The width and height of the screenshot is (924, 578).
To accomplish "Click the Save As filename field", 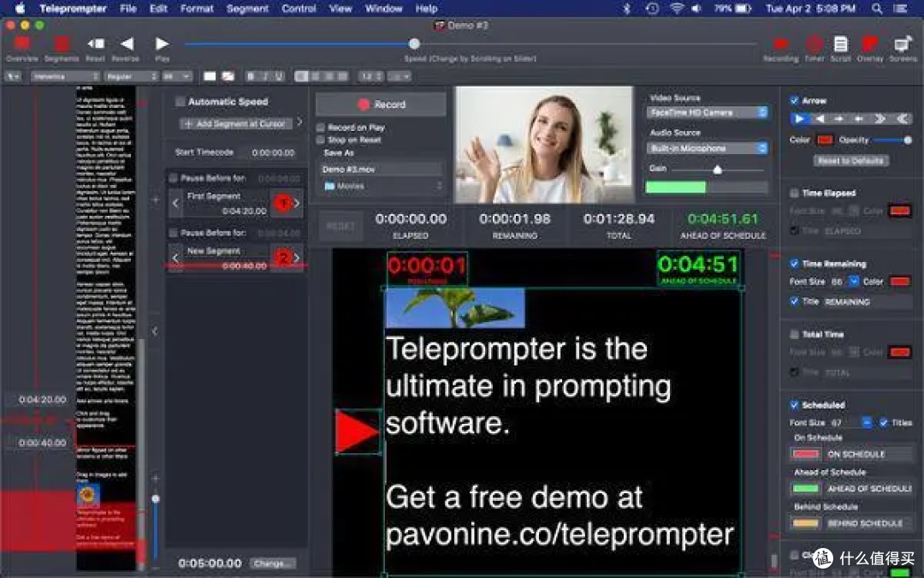I will tap(382, 170).
